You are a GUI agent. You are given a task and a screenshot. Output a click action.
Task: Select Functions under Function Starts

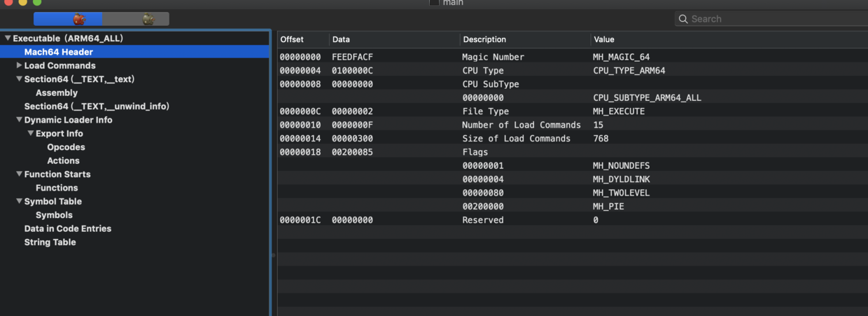57,188
